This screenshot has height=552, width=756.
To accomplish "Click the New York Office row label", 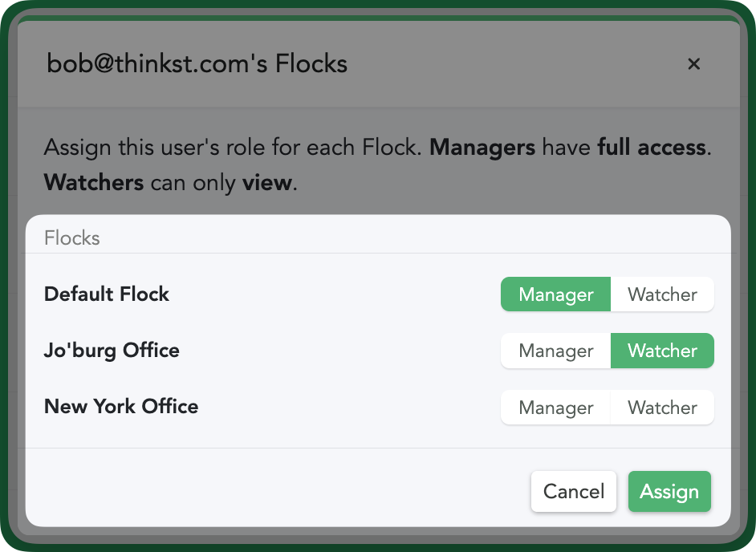I will [121, 407].
